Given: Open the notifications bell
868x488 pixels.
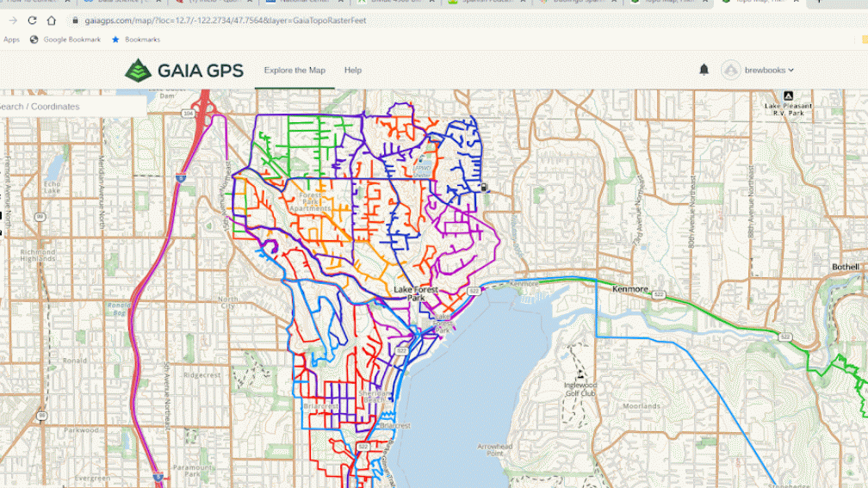Looking at the screenshot, I should point(704,70).
